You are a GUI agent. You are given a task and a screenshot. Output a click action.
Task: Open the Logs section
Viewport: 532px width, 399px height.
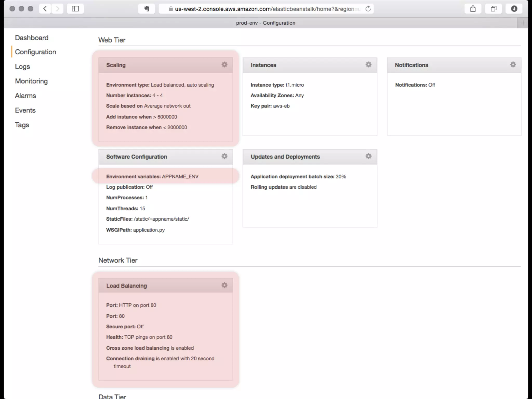click(22, 66)
